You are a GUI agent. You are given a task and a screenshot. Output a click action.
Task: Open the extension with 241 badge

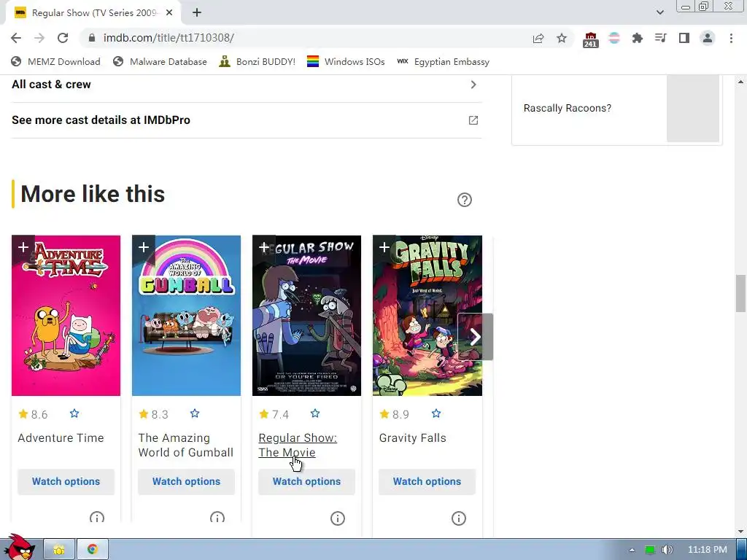click(590, 39)
